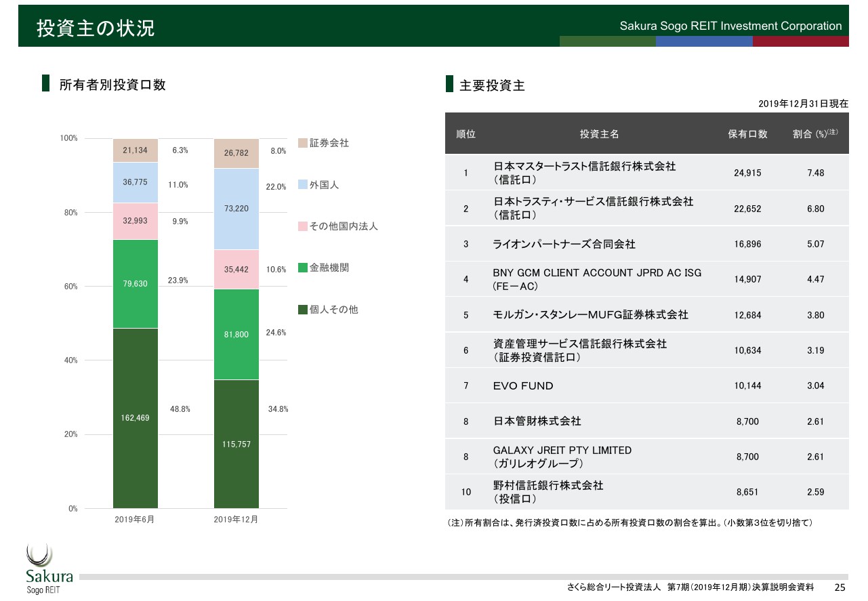Click the 21,134 beige bar segment
The width and height of the screenshot is (868, 601).
tap(136, 150)
